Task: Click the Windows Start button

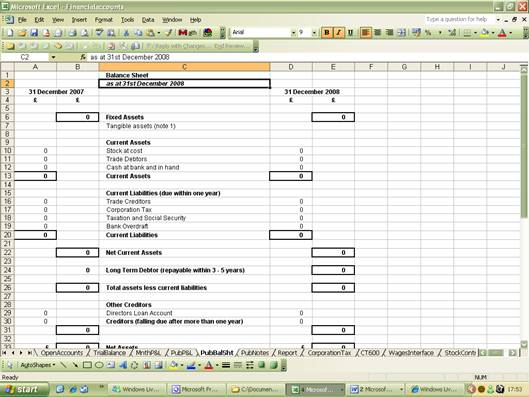Action: point(24,389)
